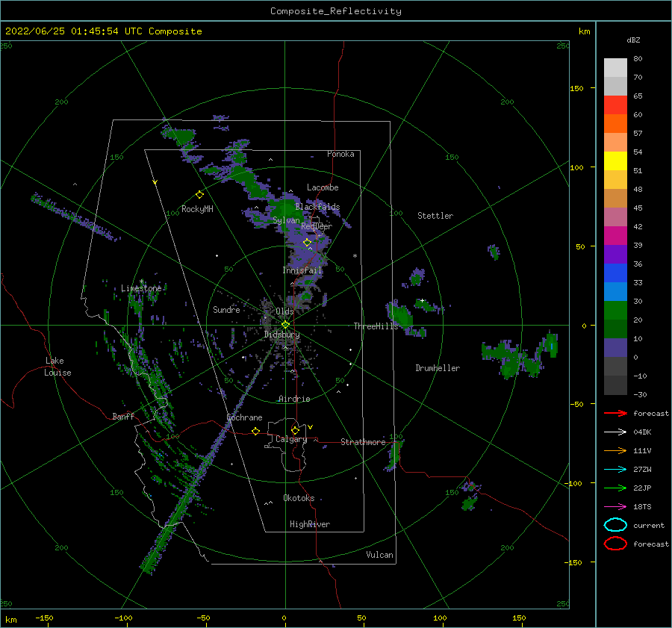This screenshot has width=672, height=628.
Task: Click the magenta 18TS arrow icon
Action: pyautogui.click(x=615, y=507)
